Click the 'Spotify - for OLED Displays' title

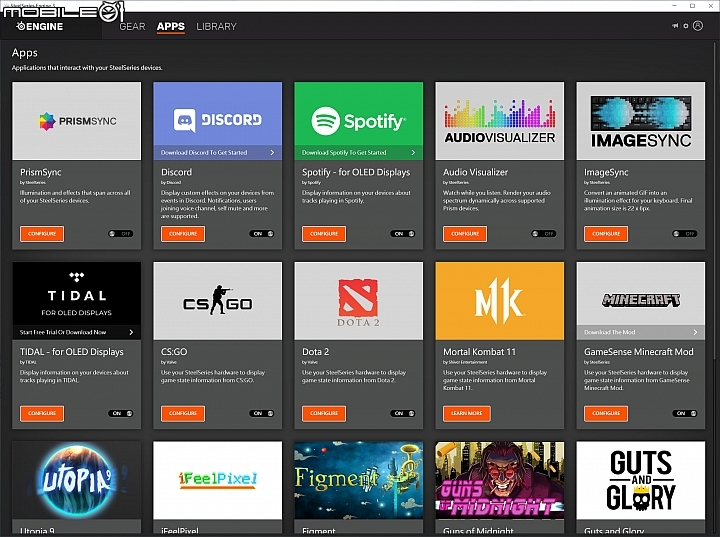pyautogui.click(x=356, y=172)
